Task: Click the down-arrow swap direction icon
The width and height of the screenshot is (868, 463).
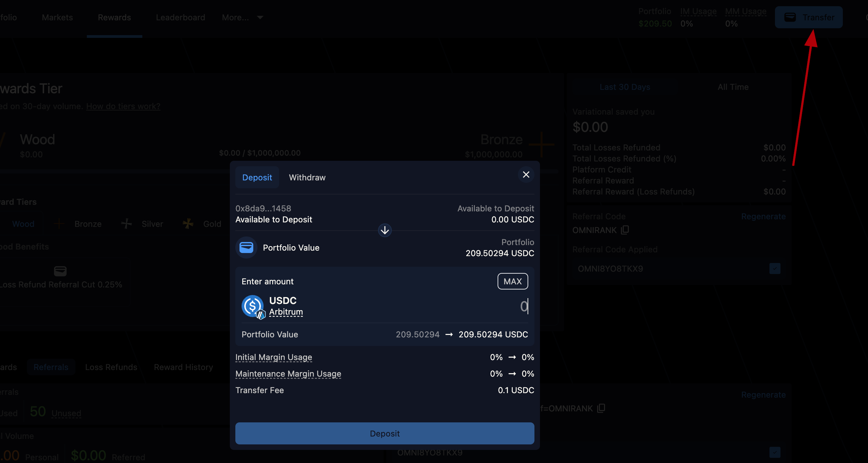Action: [x=385, y=230]
